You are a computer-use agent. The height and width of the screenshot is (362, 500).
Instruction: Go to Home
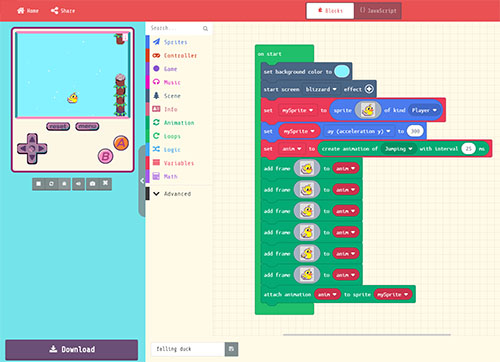point(28,11)
